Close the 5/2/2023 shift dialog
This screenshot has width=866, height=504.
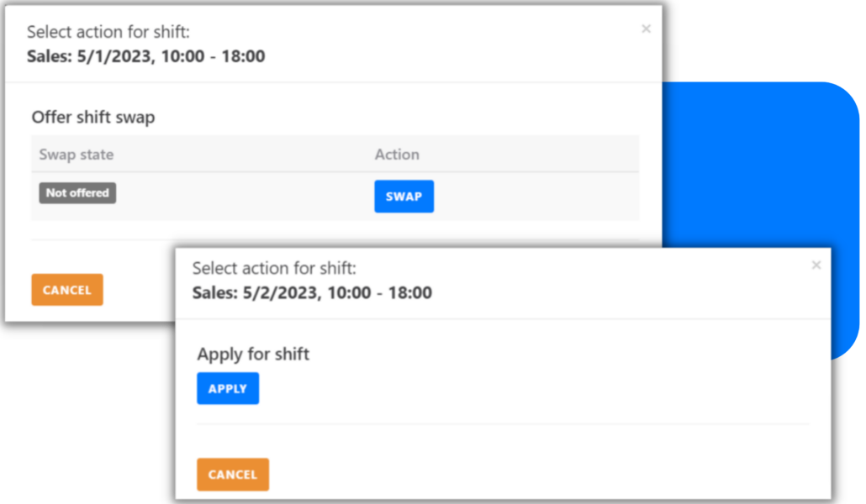(x=816, y=265)
